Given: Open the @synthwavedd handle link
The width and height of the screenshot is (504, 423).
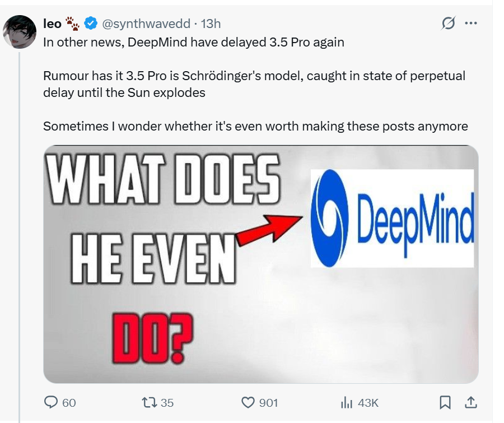Looking at the screenshot, I should tap(146, 24).
